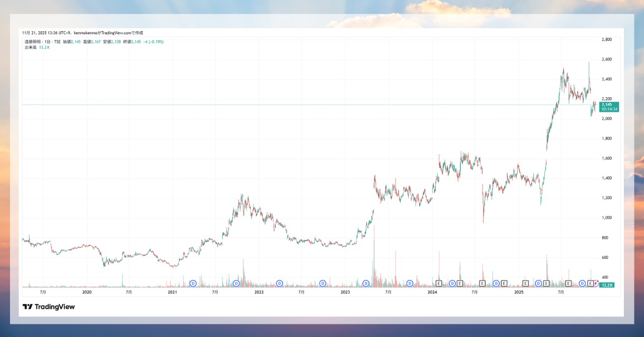Image resolution: width=644 pixels, height=337 pixels.
Task: Click the 2024 label on the time axis
Action: [x=432, y=292]
